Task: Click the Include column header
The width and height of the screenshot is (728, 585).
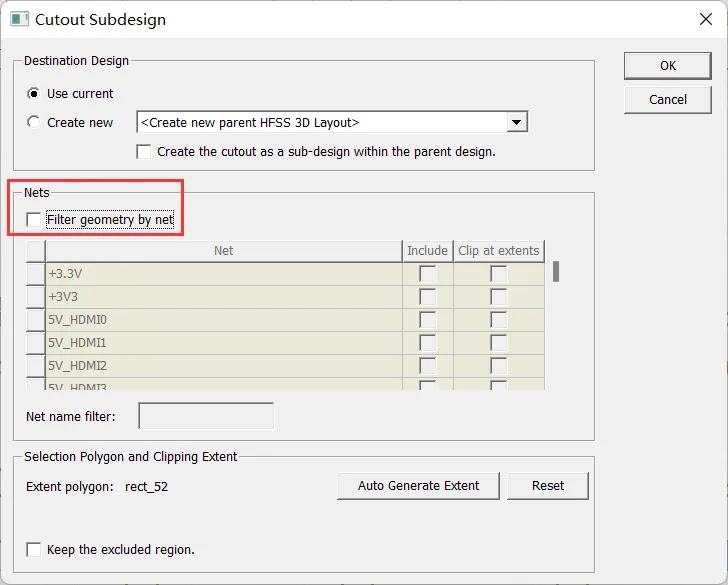Action: point(428,251)
